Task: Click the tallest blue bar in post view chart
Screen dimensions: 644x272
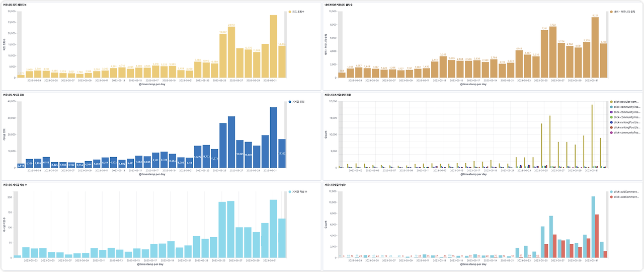Action: click(x=273, y=138)
